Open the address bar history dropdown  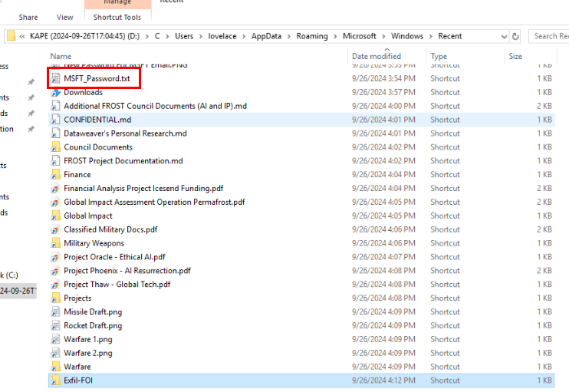[503, 36]
